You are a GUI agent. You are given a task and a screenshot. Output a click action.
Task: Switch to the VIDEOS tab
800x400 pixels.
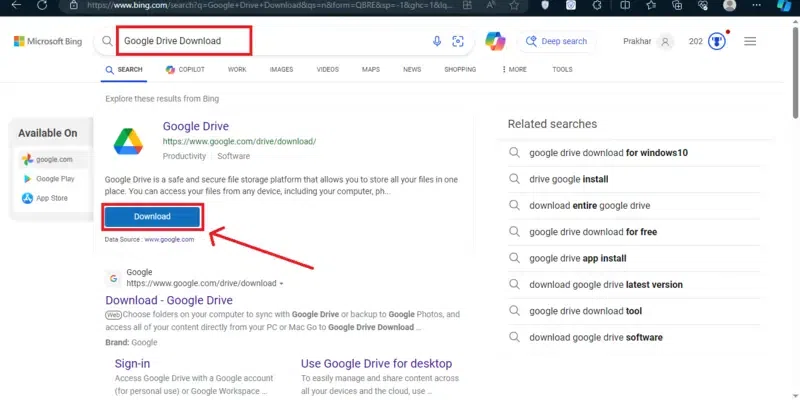pos(328,70)
